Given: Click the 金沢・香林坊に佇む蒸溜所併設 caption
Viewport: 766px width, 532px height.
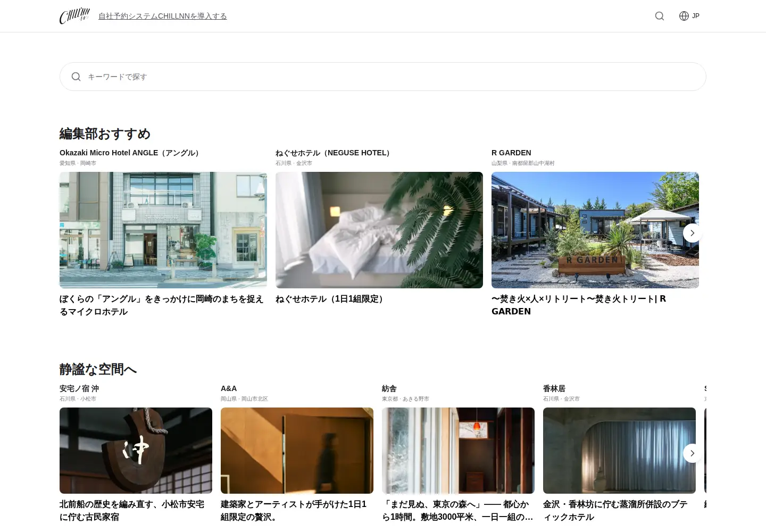Looking at the screenshot, I should click(x=615, y=511).
